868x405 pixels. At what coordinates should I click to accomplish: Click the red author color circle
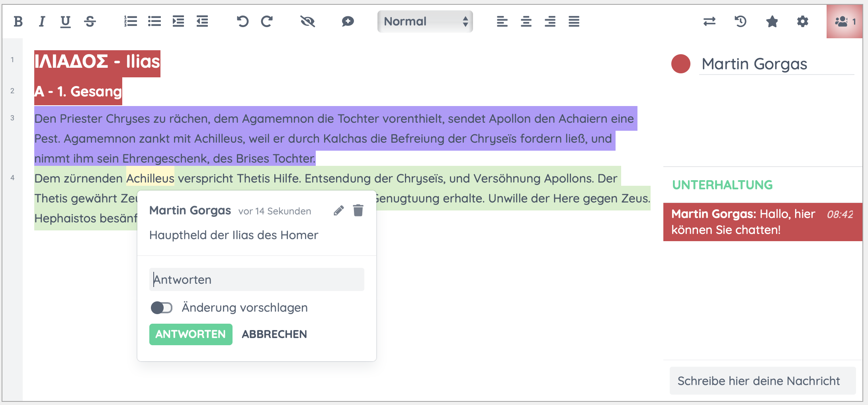coord(680,64)
